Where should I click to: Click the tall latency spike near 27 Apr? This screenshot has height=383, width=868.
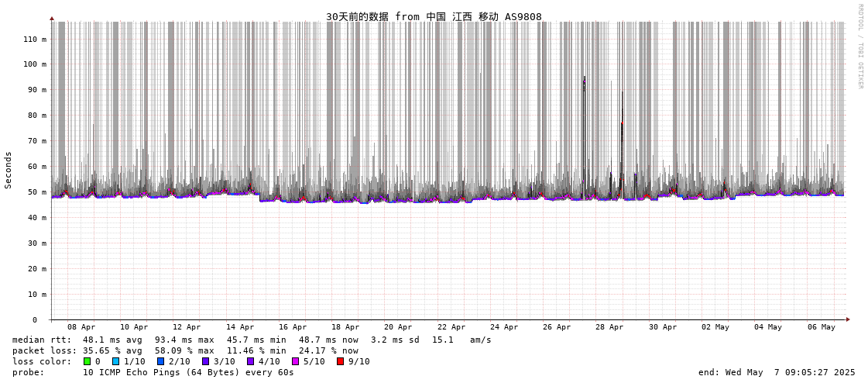coord(584,136)
